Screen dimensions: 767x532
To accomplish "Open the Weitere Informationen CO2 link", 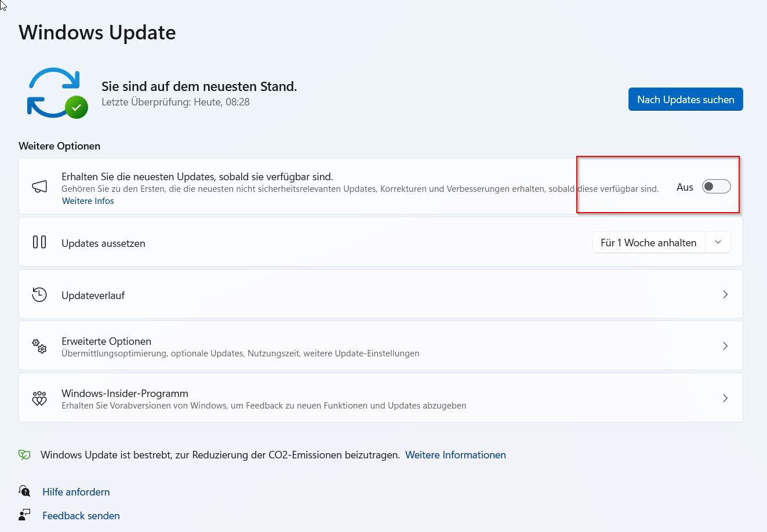I will [455, 455].
